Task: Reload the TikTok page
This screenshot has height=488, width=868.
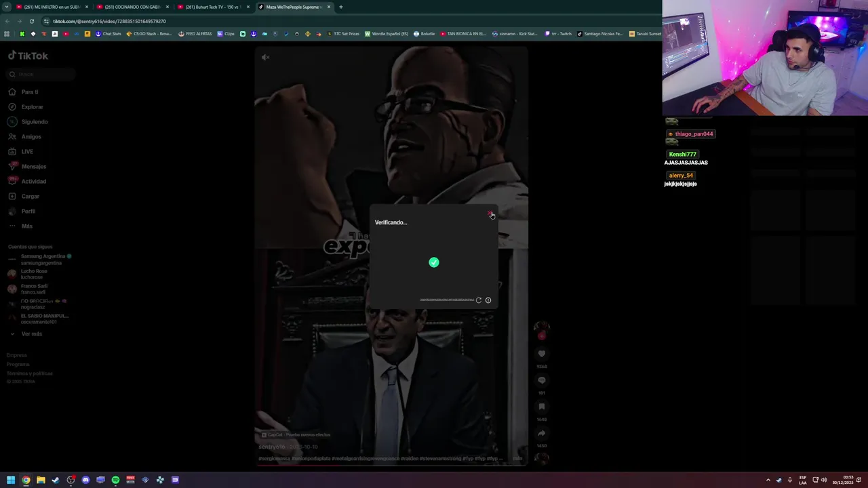Action: [31, 21]
